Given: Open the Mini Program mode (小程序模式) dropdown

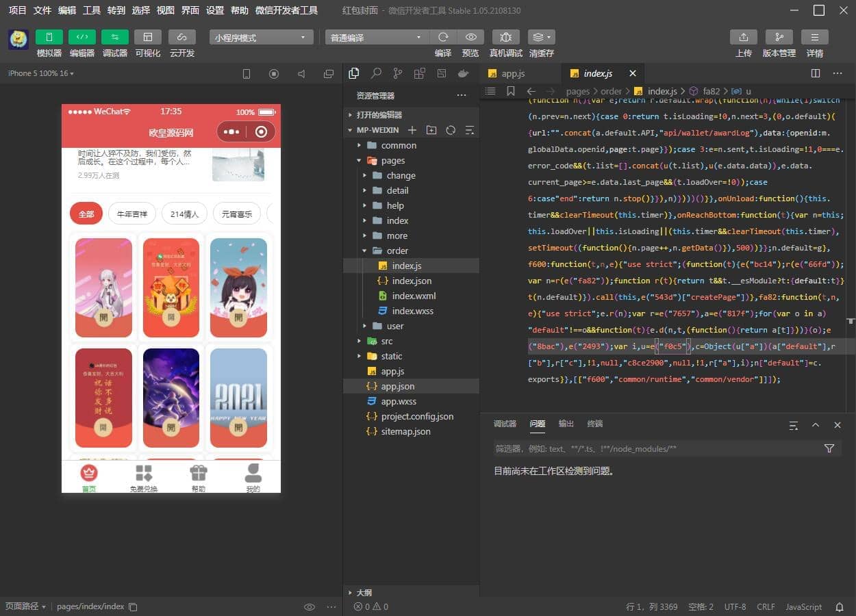Looking at the screenshot, I should [x=261, y=38].
